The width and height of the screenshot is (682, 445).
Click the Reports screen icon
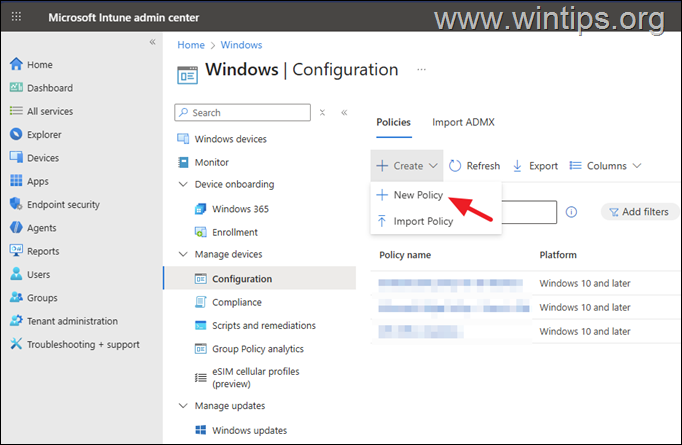tap(16, 251)
